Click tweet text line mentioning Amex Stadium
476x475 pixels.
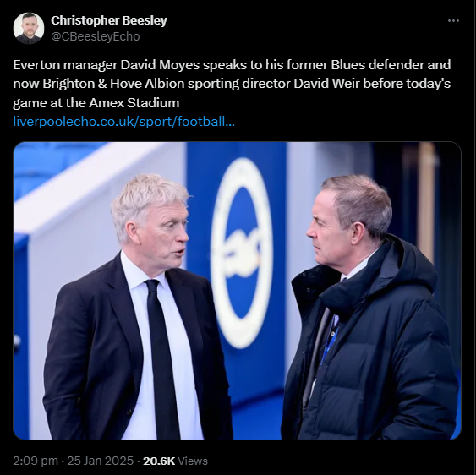click(x=96, y=103)
